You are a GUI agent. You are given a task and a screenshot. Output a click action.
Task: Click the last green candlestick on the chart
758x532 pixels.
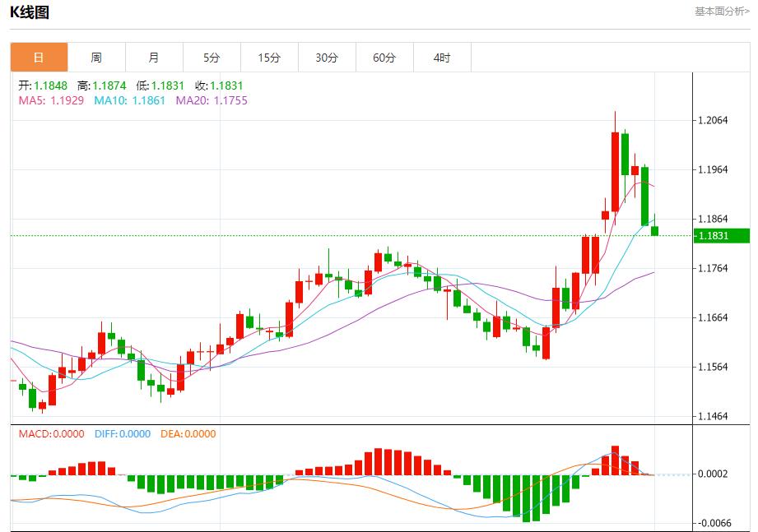click(x=655, y=231)
